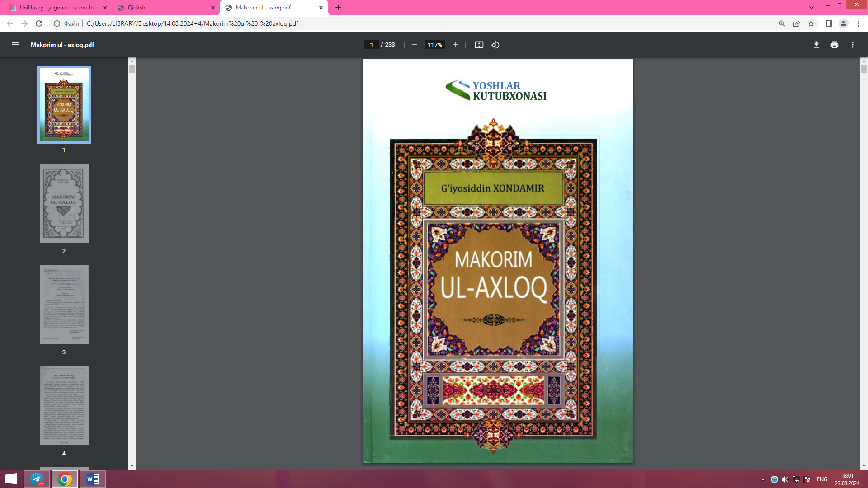Click the red flag tray icon
868x488 pixels.
[807, 479]
